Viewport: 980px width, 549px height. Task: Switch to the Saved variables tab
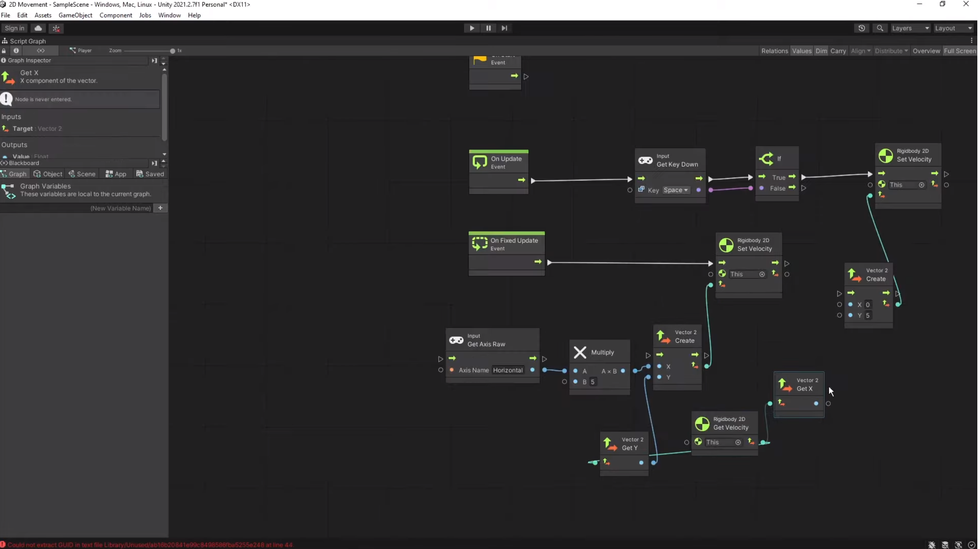(x=150, y=174)
